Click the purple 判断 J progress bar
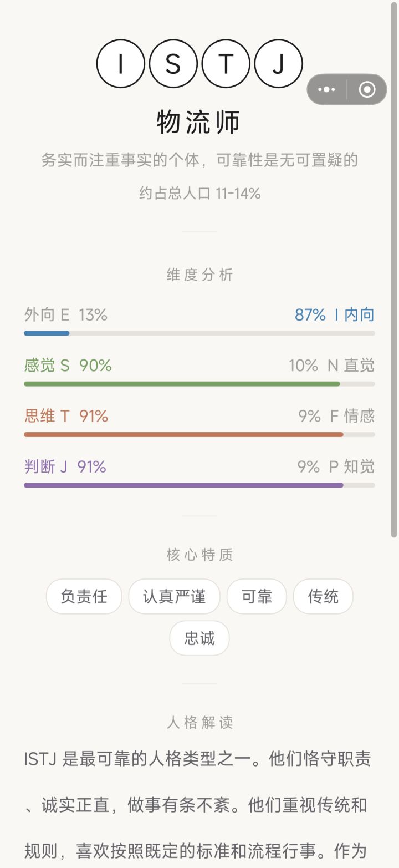399x868 pixels. (x=199, y=485)
